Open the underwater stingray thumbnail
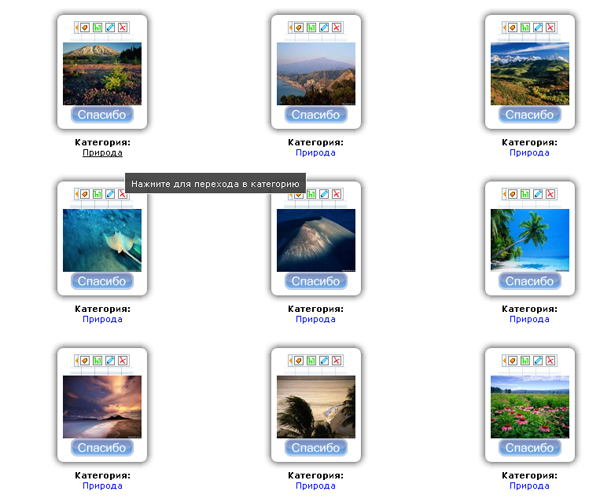 (x=102, y=240)
